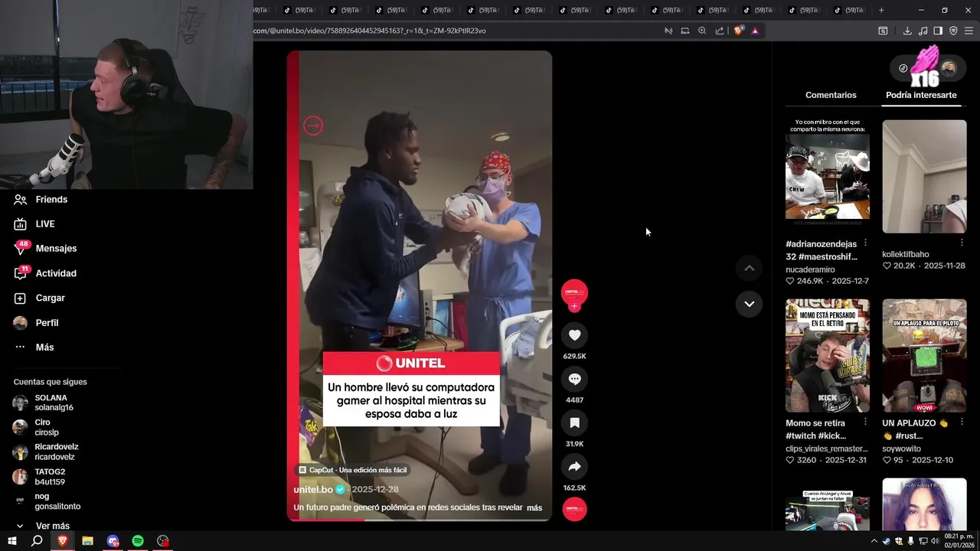The width and height of the screenshot is (980, 551).
Task: Toggle the browser sidebar panel
Action: pyautogui.click(x=938, y=31)
